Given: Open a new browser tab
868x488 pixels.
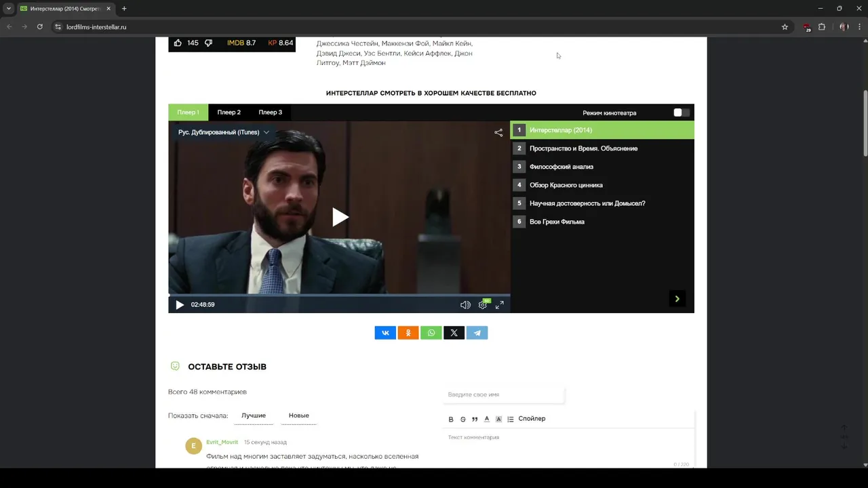Looking at the screenshot, I should click(124, 9).
